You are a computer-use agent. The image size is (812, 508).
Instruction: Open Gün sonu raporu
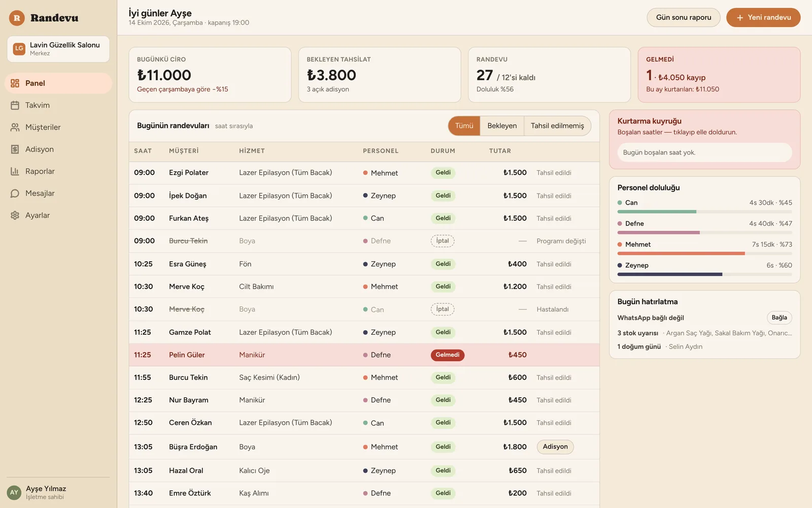(x=684, y=18)
